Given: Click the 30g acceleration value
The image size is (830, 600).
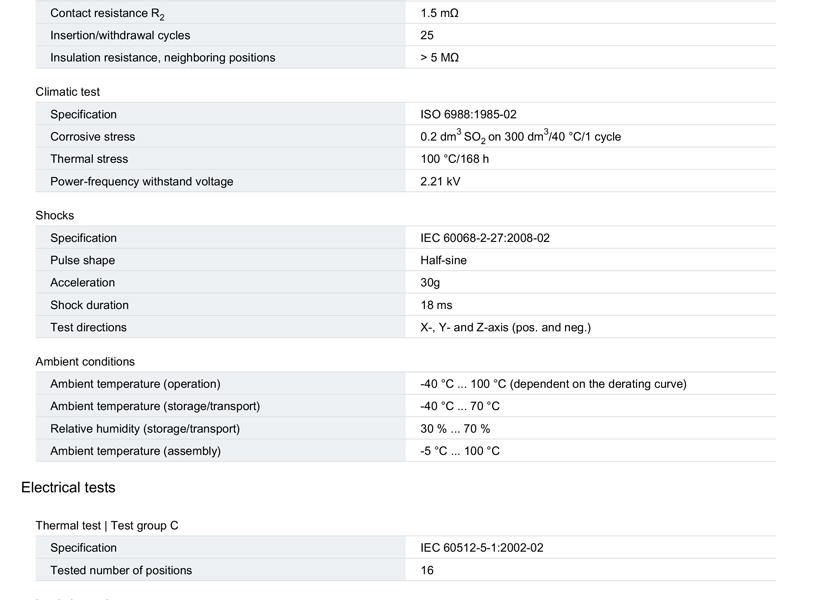Looking at the screenshot, I should coord(430,283).
